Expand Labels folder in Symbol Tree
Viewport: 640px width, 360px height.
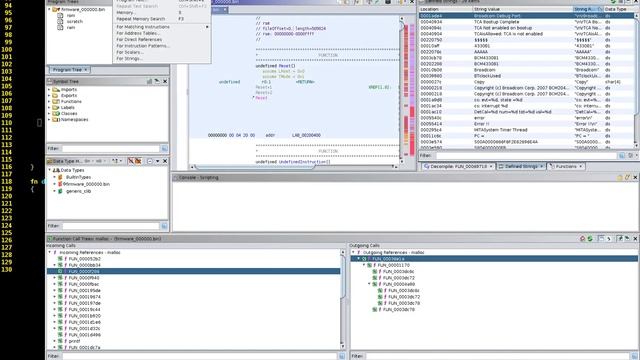(x=49, y=107)
